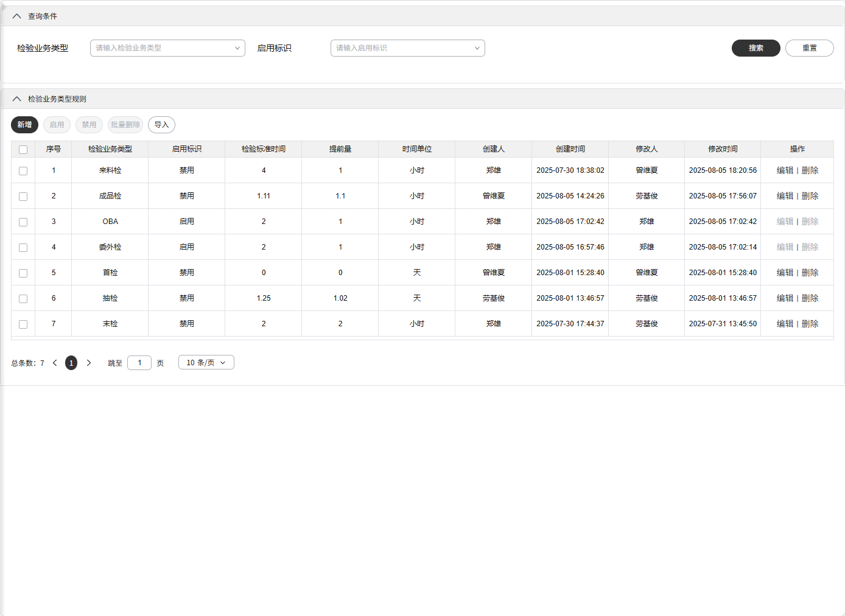Check the row for 来料检

pos(23,171)
